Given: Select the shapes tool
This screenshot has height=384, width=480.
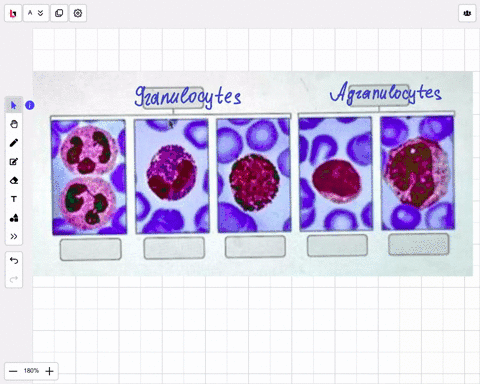Looking at the screenshot, I should (14, 218).
